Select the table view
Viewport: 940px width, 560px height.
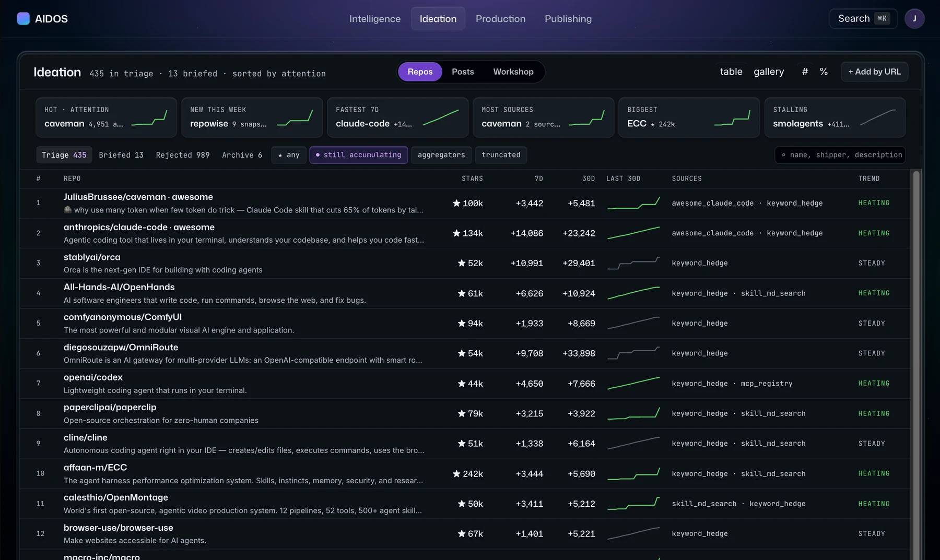(731, 72)
